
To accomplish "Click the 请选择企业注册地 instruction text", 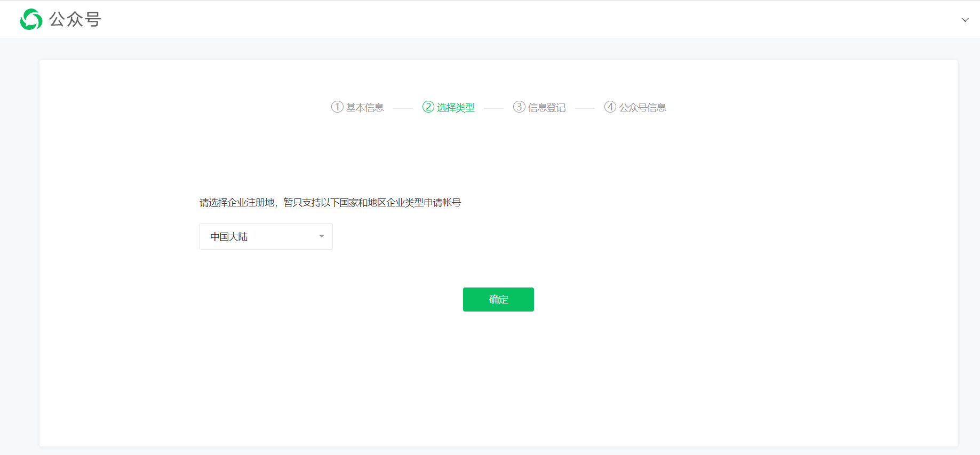I will pyautogui.click(x=330, y=203).
